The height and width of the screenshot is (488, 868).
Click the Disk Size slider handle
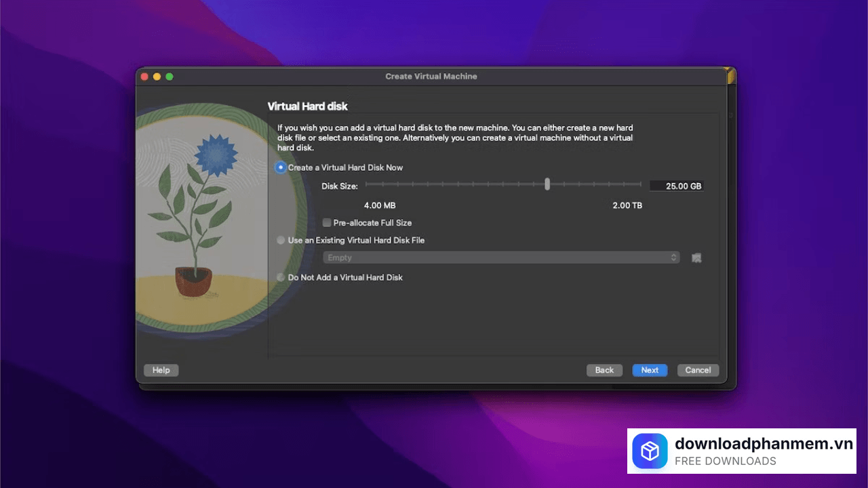coord(547,184)
